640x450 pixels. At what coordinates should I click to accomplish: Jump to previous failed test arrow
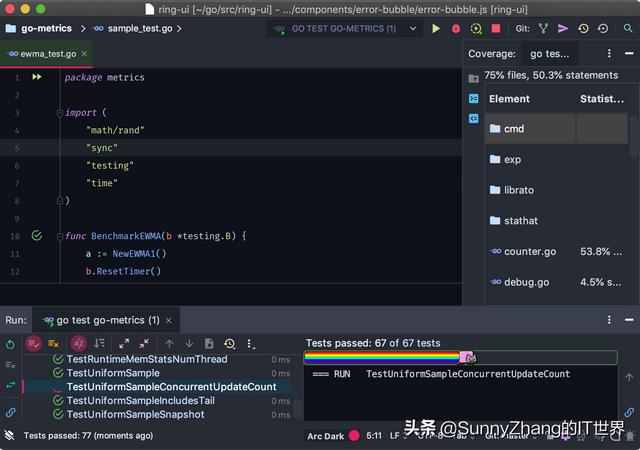169,344
